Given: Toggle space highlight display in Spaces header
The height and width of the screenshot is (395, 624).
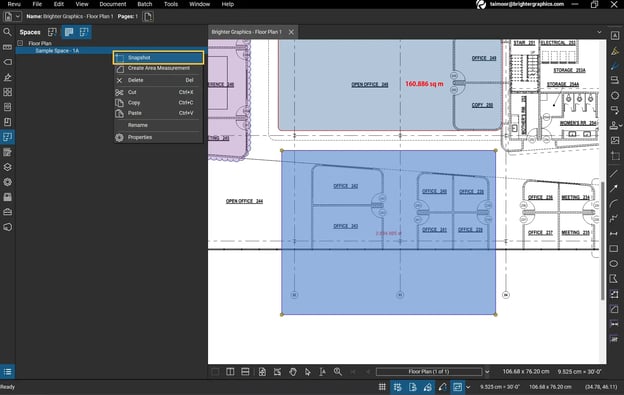Looking at the screenshot, I should 69,32.
